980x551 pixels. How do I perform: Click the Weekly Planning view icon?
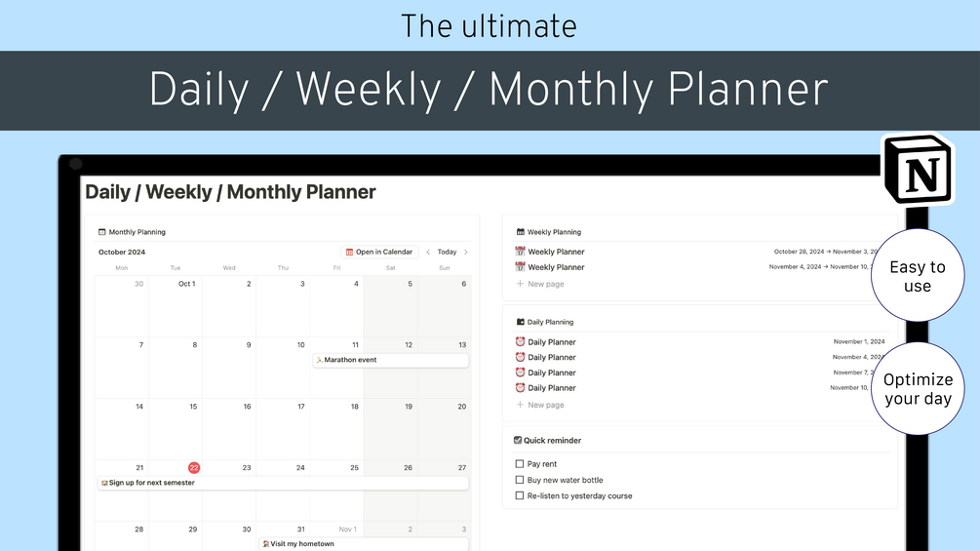[x=520, y=232]
